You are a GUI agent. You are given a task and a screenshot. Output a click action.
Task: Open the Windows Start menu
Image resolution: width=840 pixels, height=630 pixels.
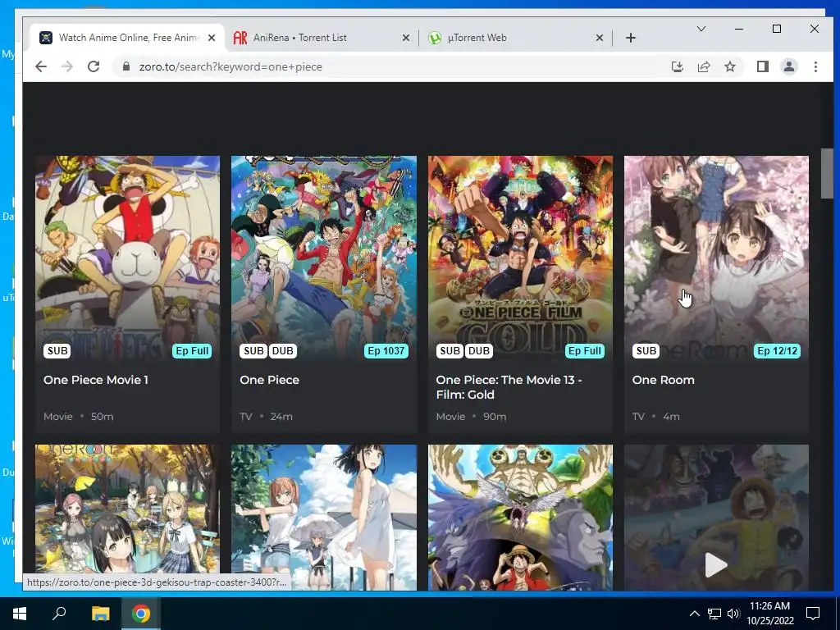(20, 614)
